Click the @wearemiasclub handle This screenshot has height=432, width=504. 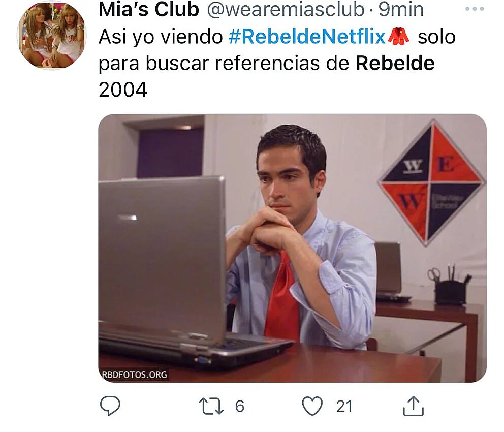pos(286,9)
